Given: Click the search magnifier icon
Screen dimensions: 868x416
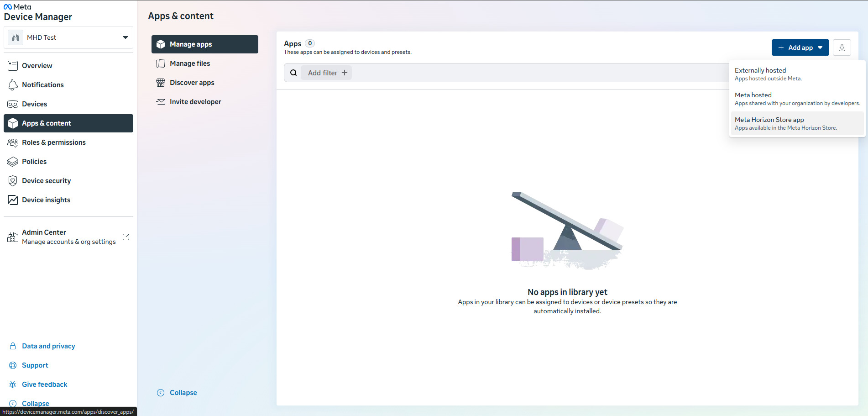Looking at the screenshot, I should click(x=293, y=73).
